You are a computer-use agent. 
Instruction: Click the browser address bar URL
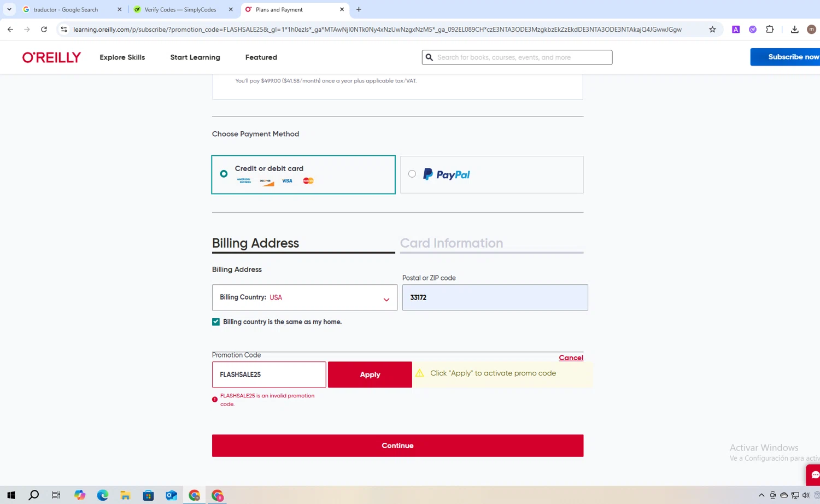[377, 30]
